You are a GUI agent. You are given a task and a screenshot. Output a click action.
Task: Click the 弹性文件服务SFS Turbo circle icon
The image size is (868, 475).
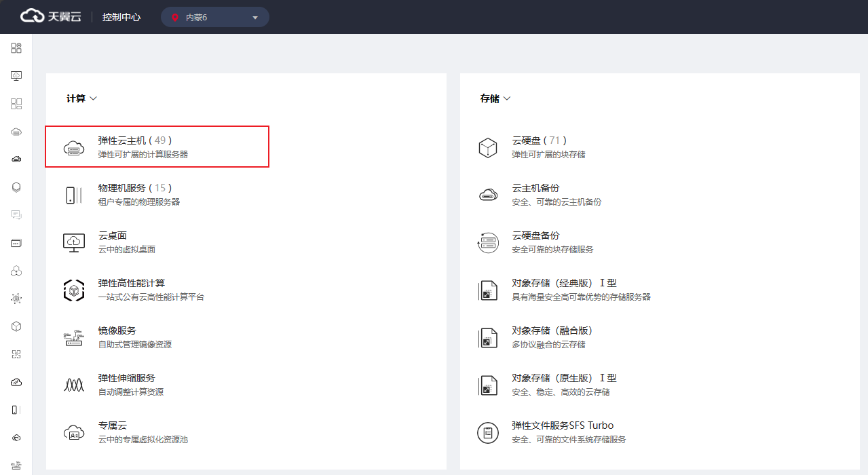coord(488,432)
